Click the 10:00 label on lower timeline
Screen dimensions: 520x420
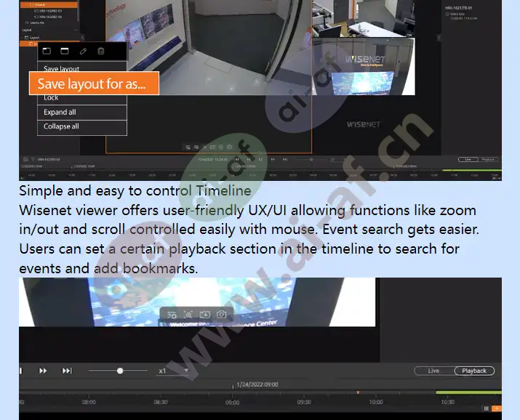click(x=376, y=402)
